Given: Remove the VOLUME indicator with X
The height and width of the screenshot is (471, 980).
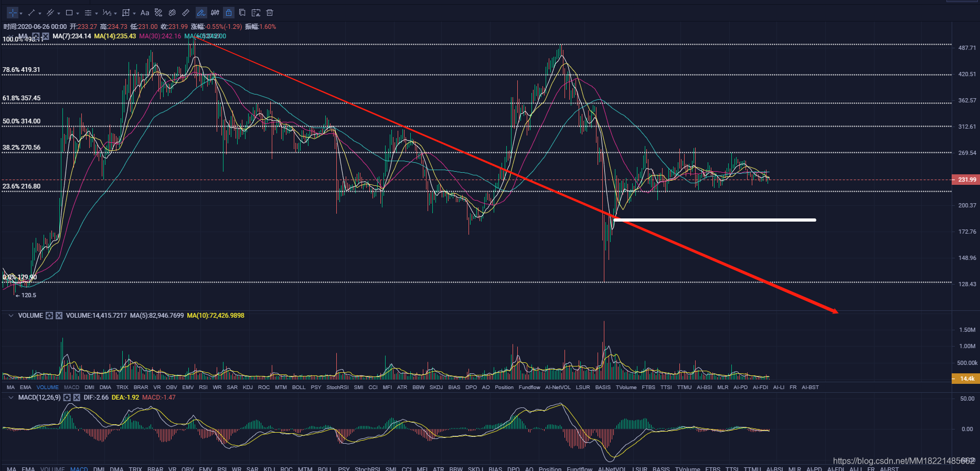Looking at the screenshot, I should tap(59, 316).
